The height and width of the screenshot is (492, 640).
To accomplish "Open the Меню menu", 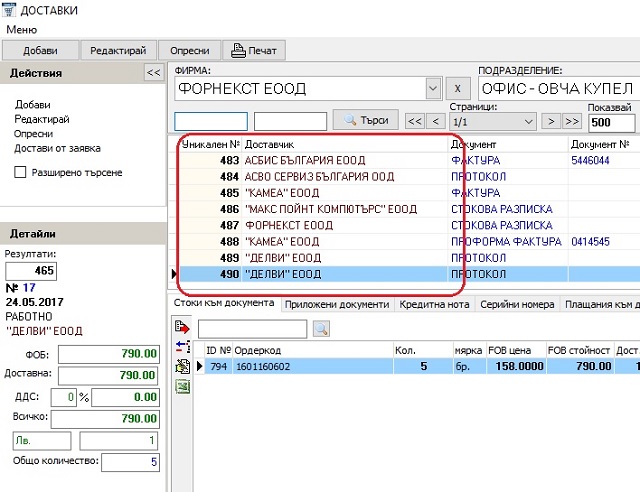I will tap(22, 30).
